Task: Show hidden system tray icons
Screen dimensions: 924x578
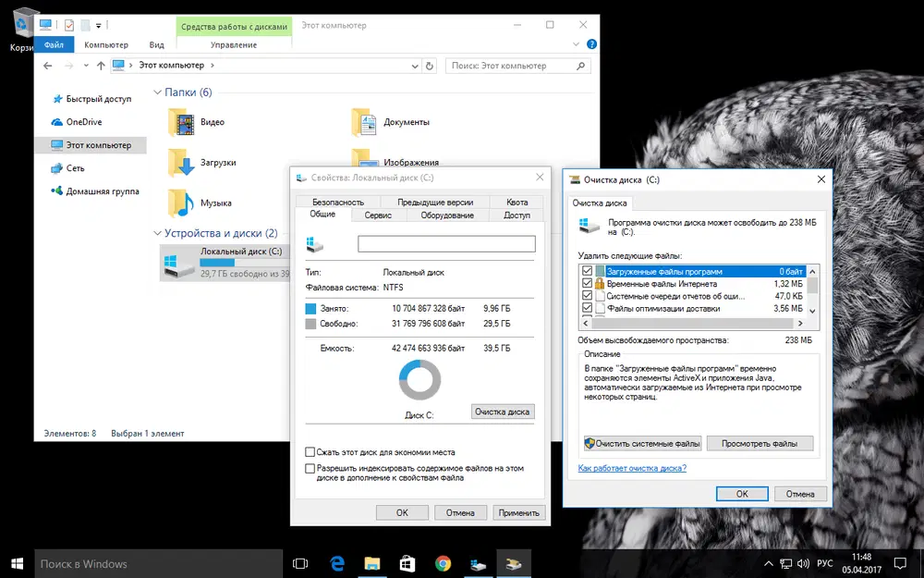Action: click(769, 564)
